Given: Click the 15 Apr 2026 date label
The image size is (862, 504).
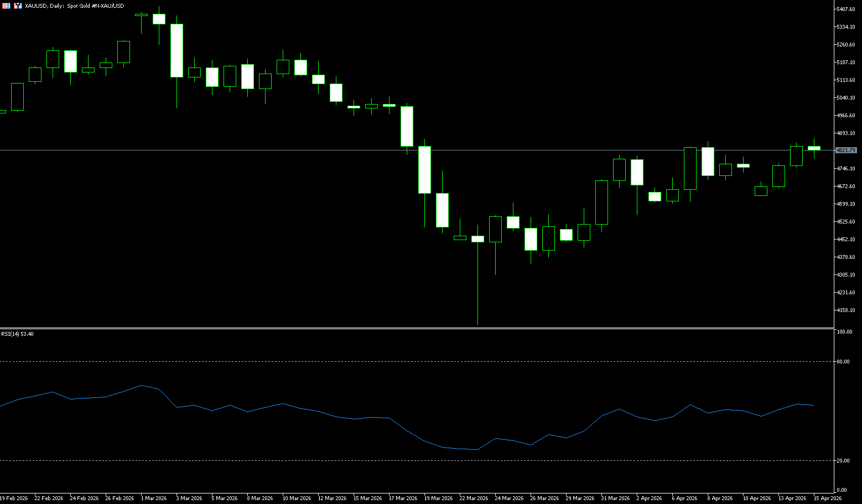Looking at the screenshot, I should 827,498.
